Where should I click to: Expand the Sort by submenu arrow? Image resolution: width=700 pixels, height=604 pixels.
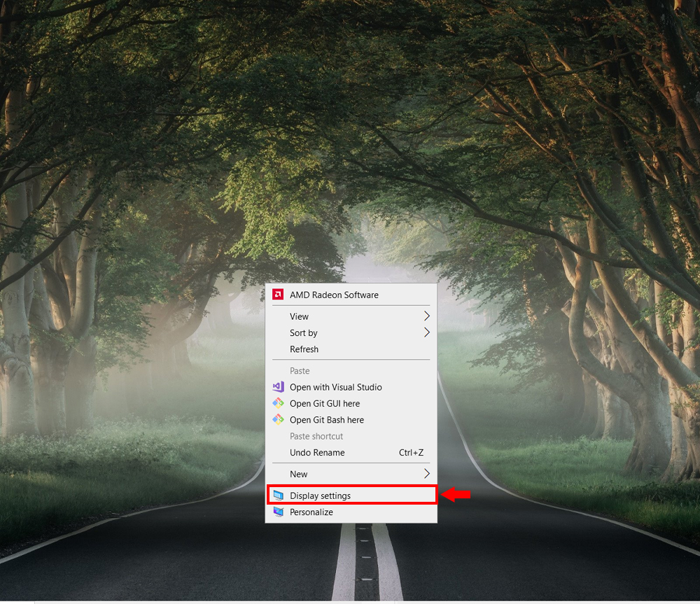[x=426, y=332]
